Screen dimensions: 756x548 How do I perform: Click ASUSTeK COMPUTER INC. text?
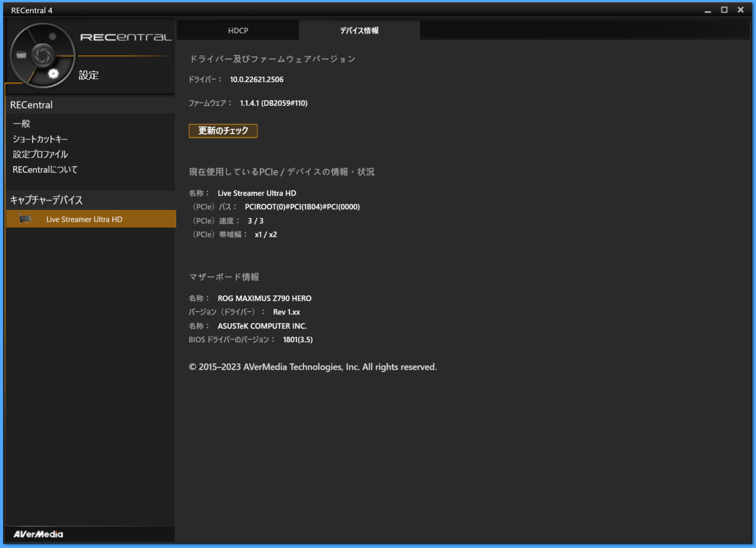[262, 326]
